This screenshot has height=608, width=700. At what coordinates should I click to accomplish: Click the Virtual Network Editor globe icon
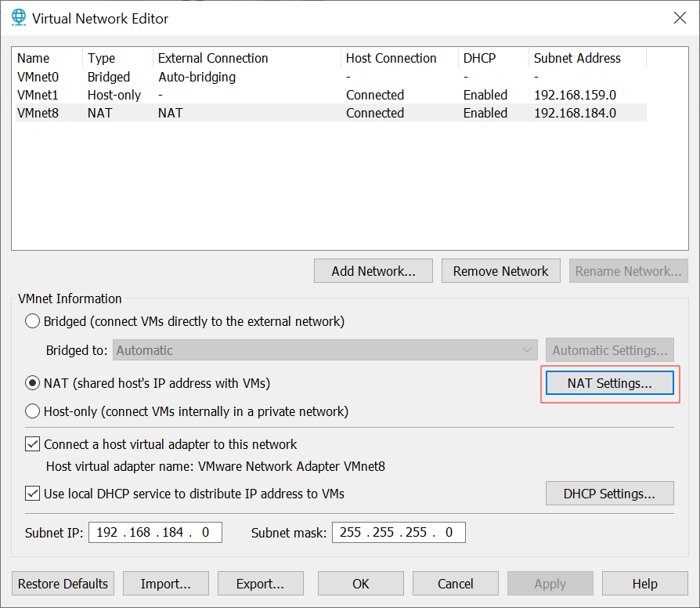tap(19, 17)
